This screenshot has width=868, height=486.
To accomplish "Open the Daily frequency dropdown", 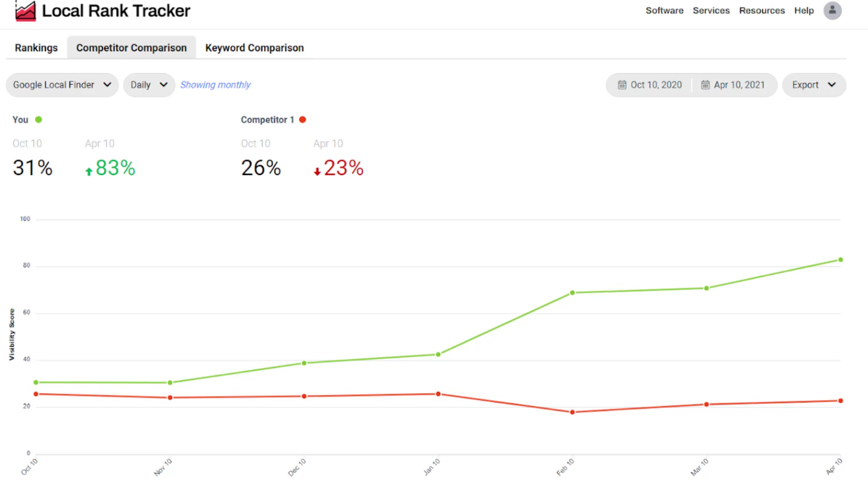I will (x=149, y=85).
